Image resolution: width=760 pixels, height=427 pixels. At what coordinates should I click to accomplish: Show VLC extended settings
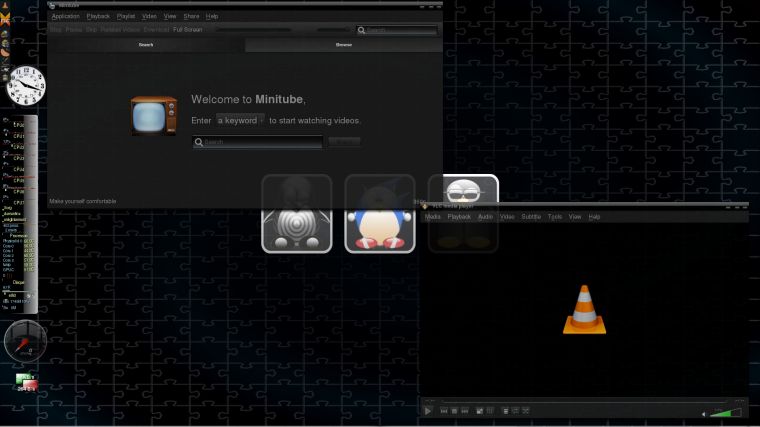click(x=490, y=411)
